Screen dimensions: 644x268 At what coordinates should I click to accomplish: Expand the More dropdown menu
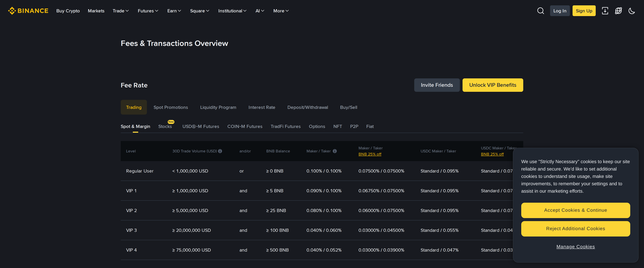[x=281, y=11]
